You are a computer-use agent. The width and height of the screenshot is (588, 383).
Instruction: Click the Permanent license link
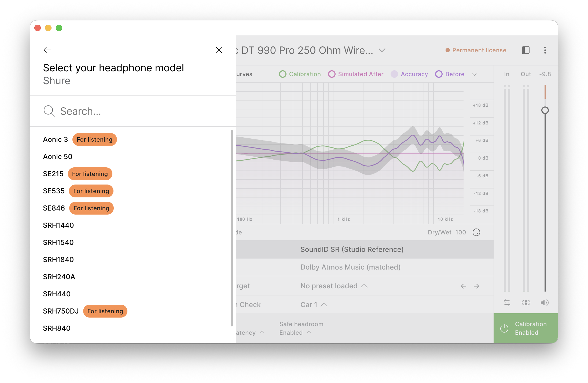[476, 50]
